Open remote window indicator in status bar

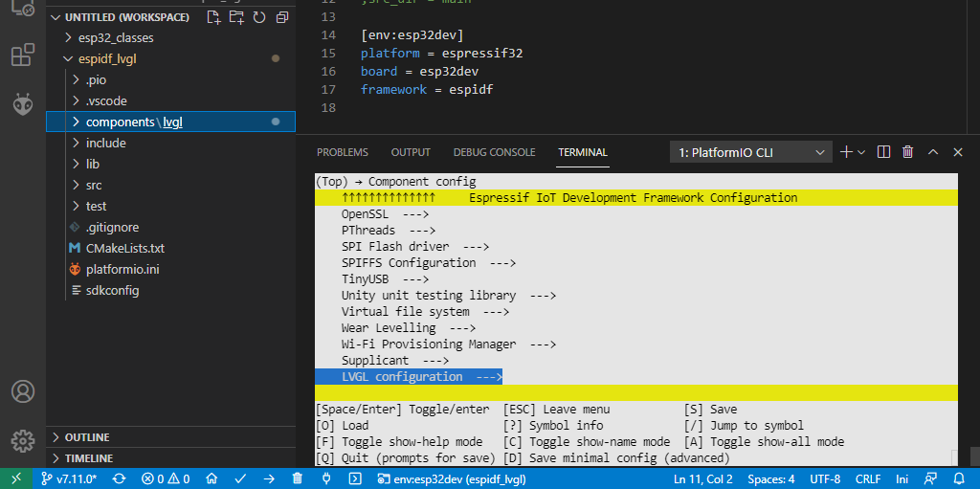(16, 479)
